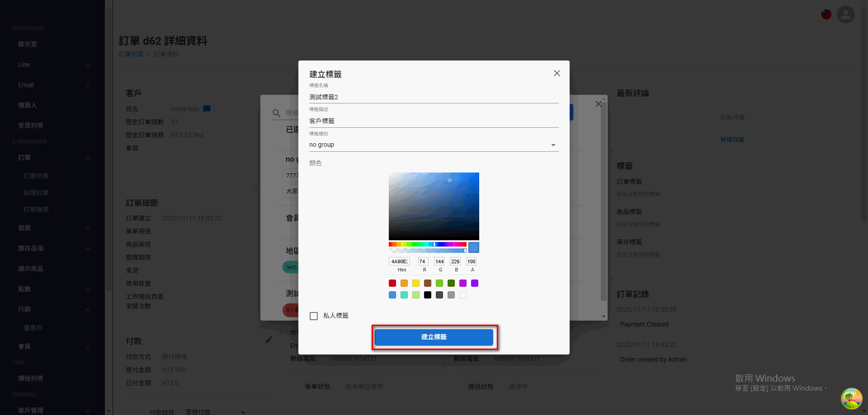Click the 'Order created by Admin' record entry
This screenshot has height=415, width=868.
653,359
